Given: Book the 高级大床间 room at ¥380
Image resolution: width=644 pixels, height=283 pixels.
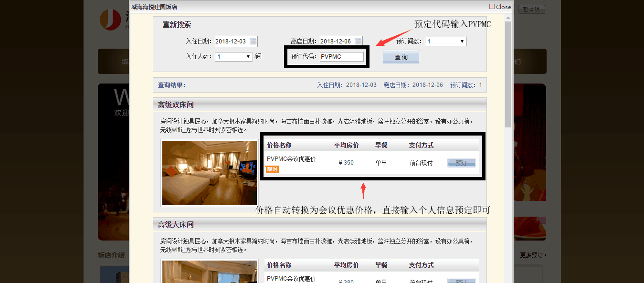Looking at the screenshot, I should 461,281.
